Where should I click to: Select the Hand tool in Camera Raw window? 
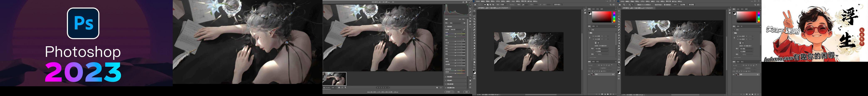(x=470, y=81)
